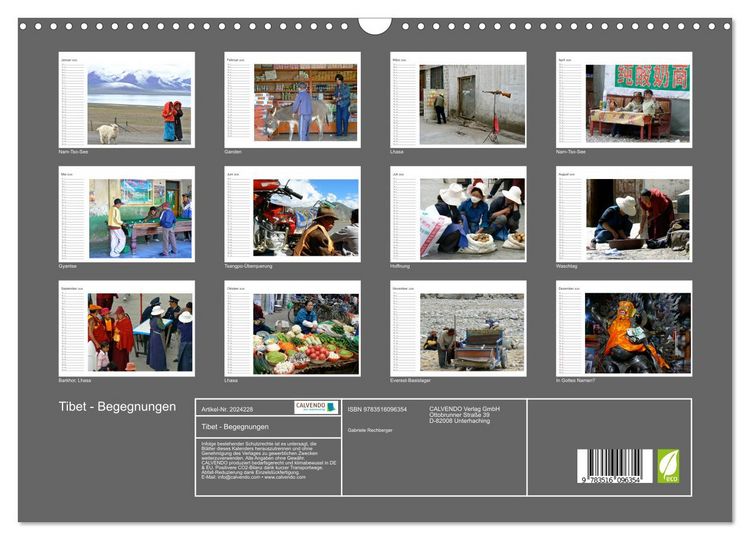The image size is (750, 540).
Task: Click the caption 'Waschtag'
Action: tap(567, 266)
